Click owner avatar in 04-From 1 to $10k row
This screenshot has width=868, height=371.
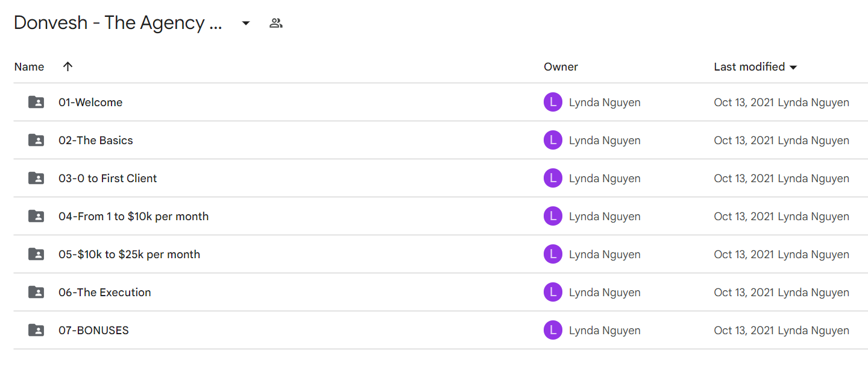(x=553, y=217)
